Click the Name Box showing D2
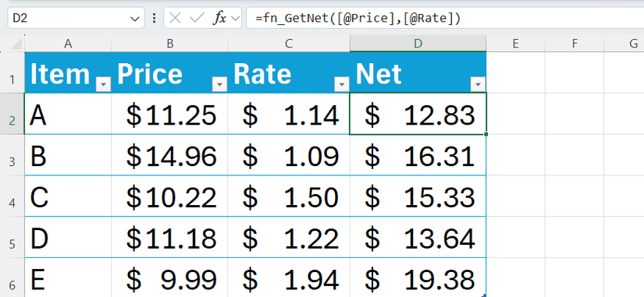This screenshot has height=297, width=644. (x=76, y=18)
